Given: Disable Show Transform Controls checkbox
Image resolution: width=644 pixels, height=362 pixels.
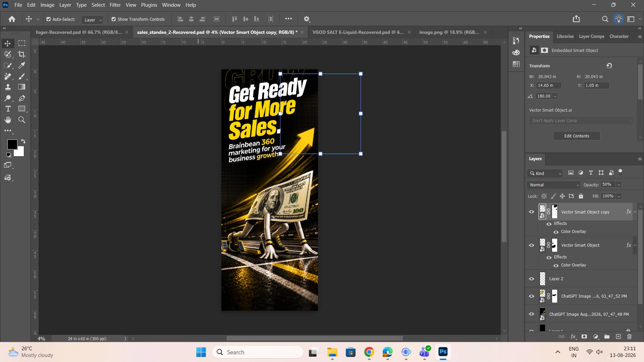Looking at the screenshot, I should pyautogui.click(x=114, y=19).
